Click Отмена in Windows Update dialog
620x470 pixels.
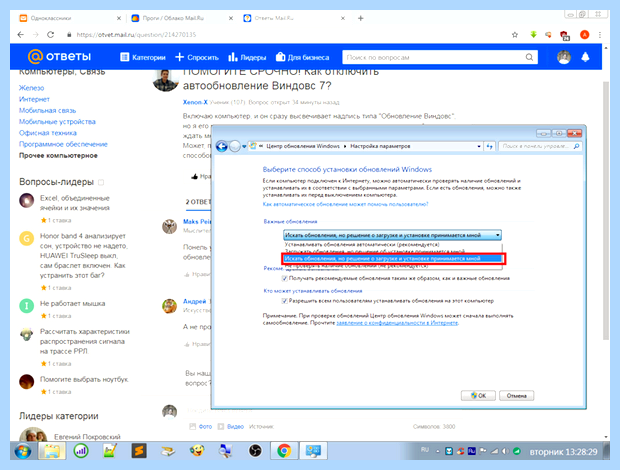[x=516, y=396]
